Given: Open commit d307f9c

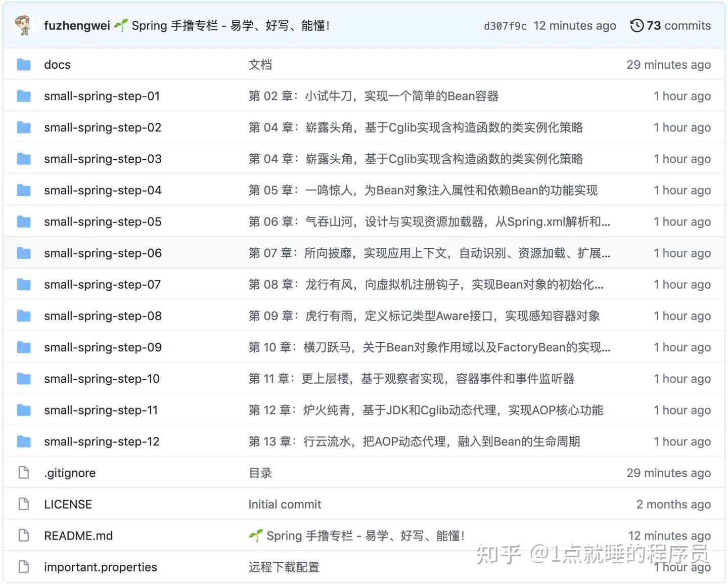Looking at the screenshot, I should (x=505, y=25).
